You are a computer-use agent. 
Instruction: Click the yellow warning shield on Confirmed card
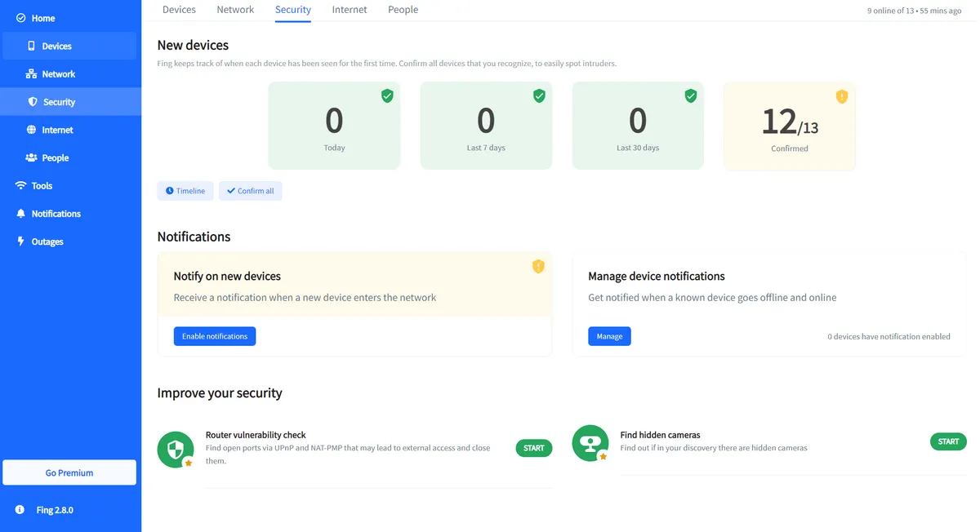(x=842, y=96)
